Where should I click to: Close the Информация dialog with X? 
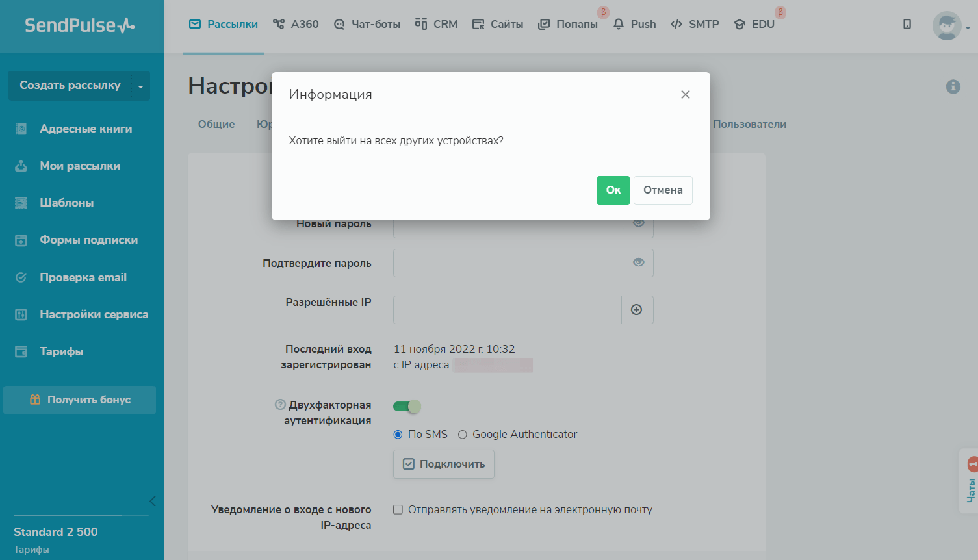(685, 95)
